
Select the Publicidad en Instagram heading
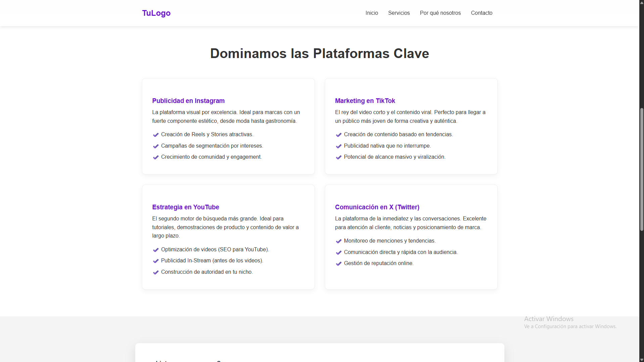188,101
